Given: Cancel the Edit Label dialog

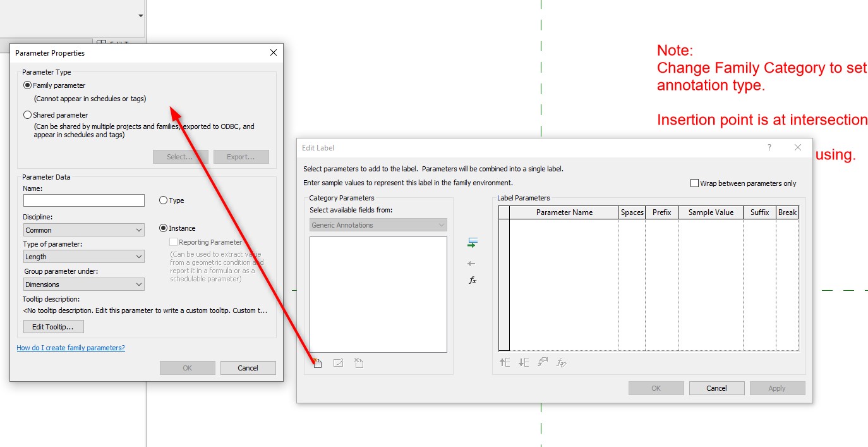Looking at the screenshot, I should pyautogui.click(x=716, y=388).
